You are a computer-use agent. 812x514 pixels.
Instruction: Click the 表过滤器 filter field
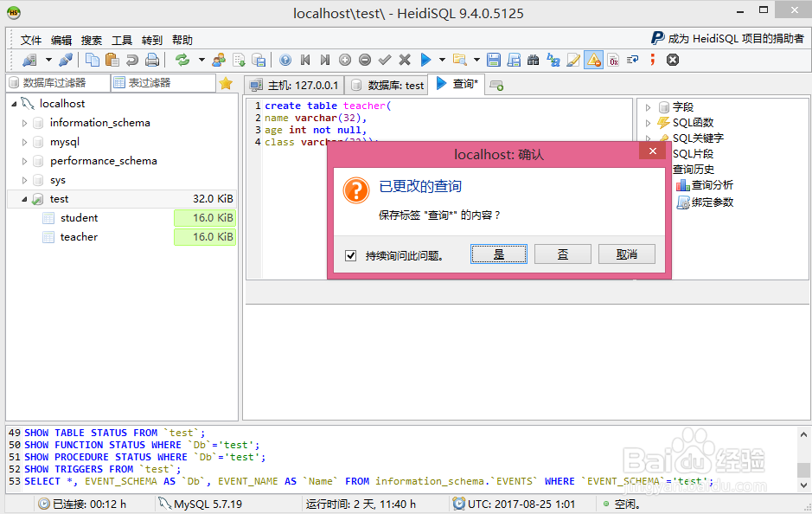pyautogui.click(x=163, y=83)
